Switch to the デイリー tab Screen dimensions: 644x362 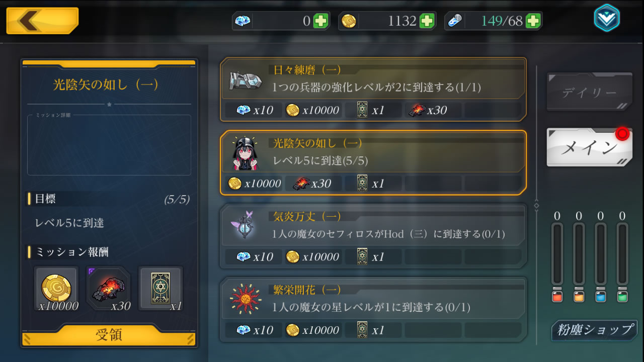click(589, 92)
